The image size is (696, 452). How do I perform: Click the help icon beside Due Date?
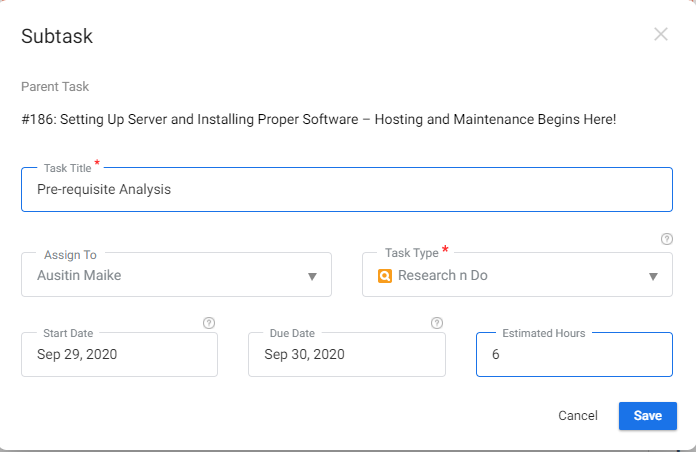click(436, 323)
